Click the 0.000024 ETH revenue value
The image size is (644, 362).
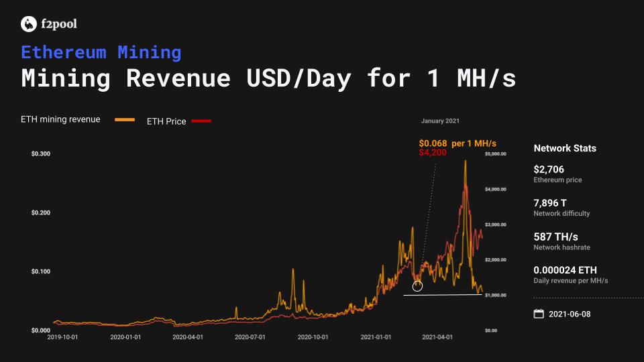point(565,270)
